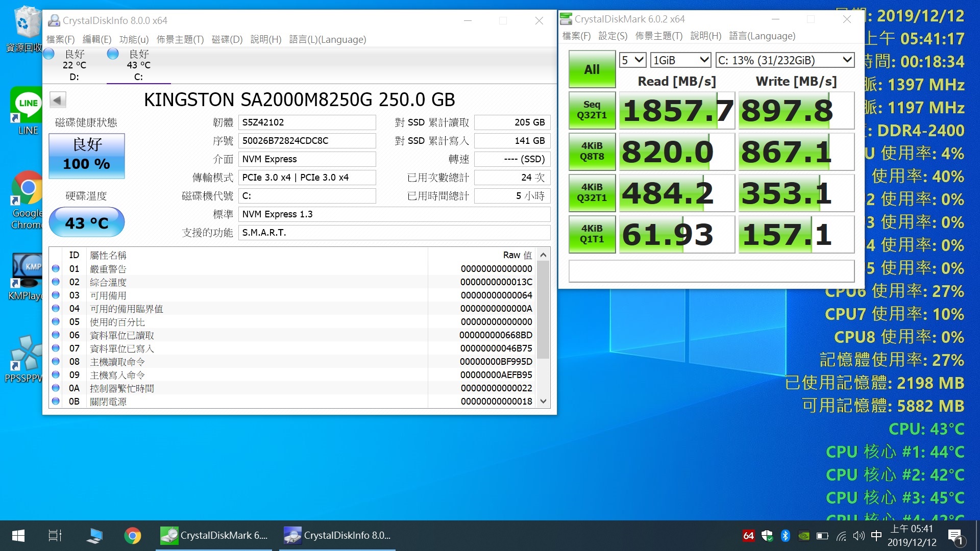Check battery status tray icon
Viewport: 980px width, 551px height.
pos(822,536)
